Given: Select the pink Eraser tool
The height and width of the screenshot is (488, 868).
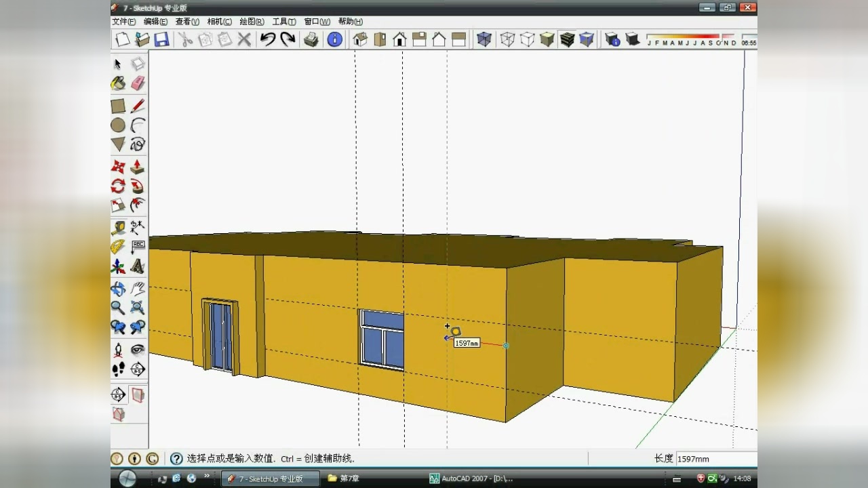Looking at the screenshot, I should tap(138, 83).
